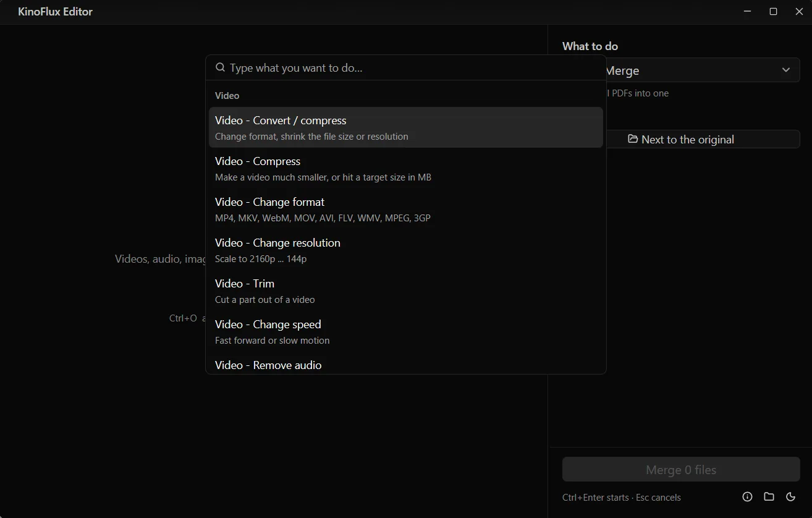Click 'Cut a part out of a video' text
Screen dimensions: 812x518
tap(264, 299)
